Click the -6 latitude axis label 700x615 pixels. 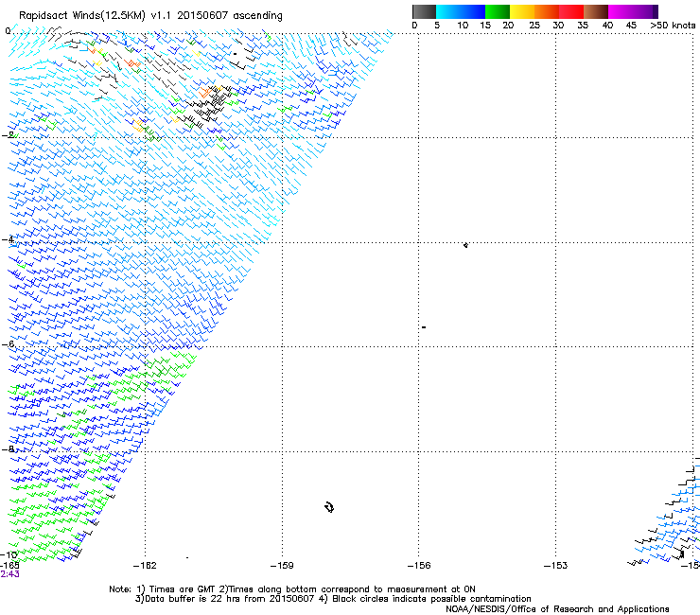point(8,343)
